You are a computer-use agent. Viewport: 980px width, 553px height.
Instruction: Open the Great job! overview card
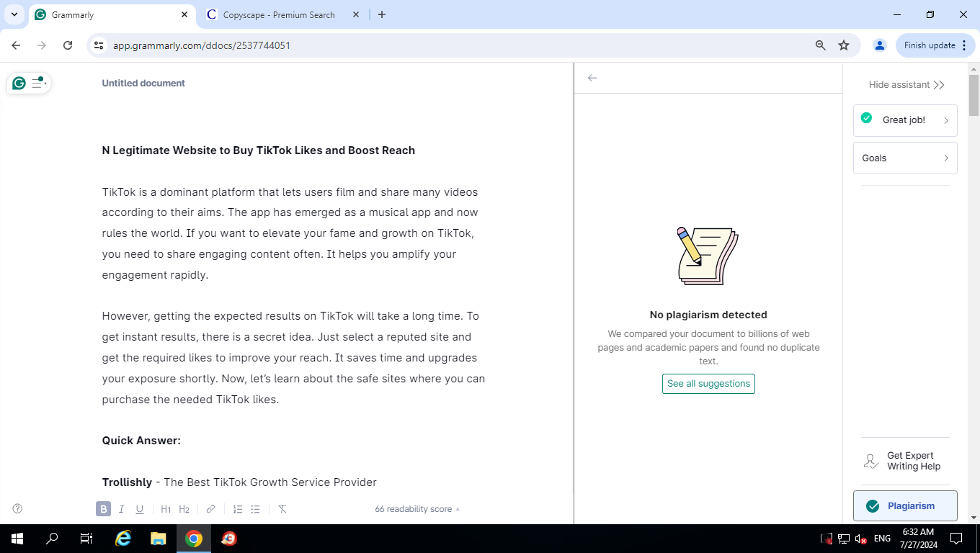point(905,120)
